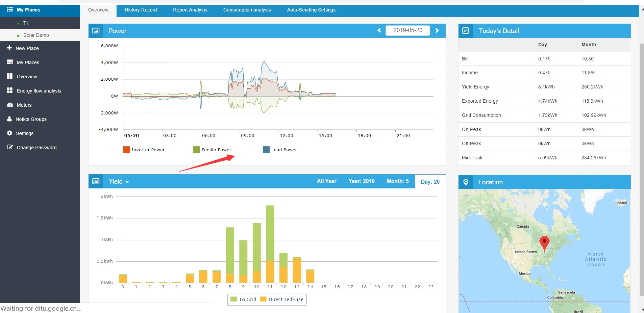This screenshot has height=313, width=644.
Task: Click the Location map pin icon
Action: pyautogui.click(x=466, y=182)
